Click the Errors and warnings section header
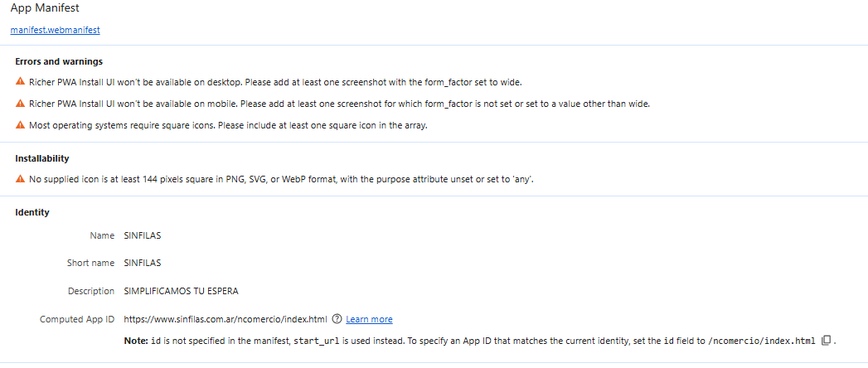The height and width of the screenshot is (368, 868). click(59, 61)
